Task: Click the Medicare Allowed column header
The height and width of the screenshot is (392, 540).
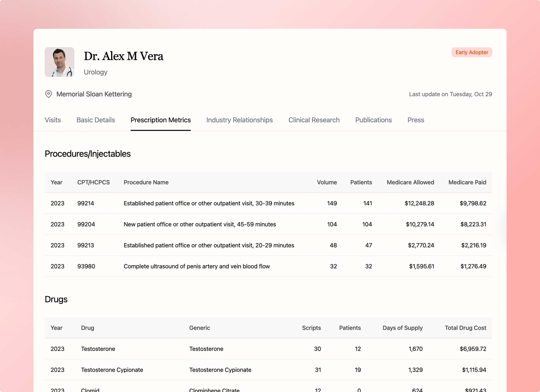Action: pos(410,182)
